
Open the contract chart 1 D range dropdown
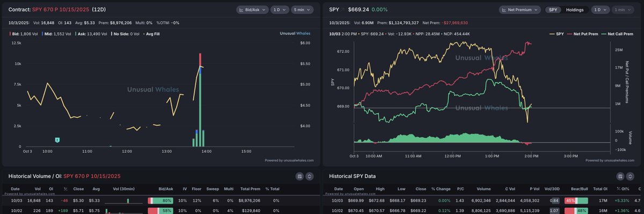pyautogui.click(x=279, y=10)
